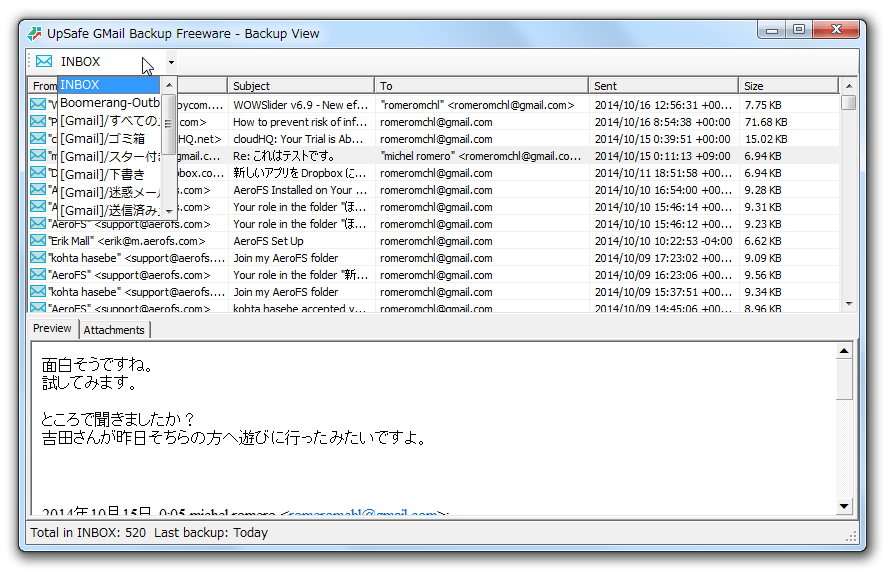Choose [Gmail]/迷惑メール folder in dropdown list
This screenshot has height=576, width=888.
[x=109, y=193]
